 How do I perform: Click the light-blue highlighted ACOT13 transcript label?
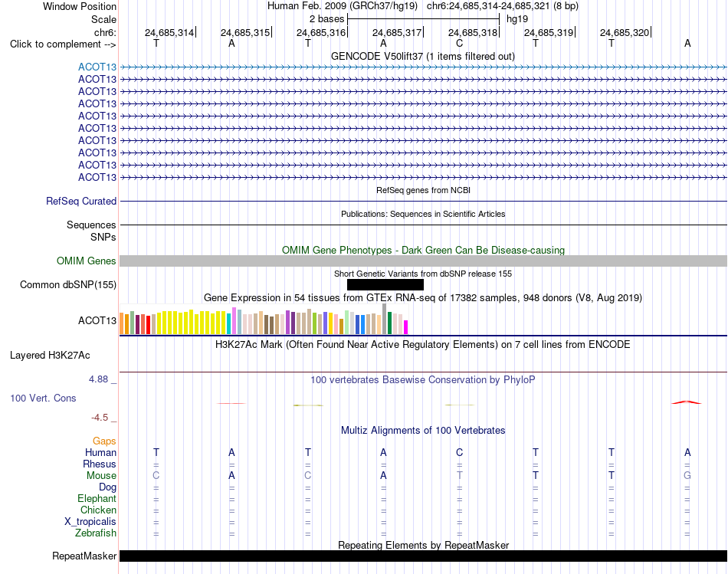(97, 67)
